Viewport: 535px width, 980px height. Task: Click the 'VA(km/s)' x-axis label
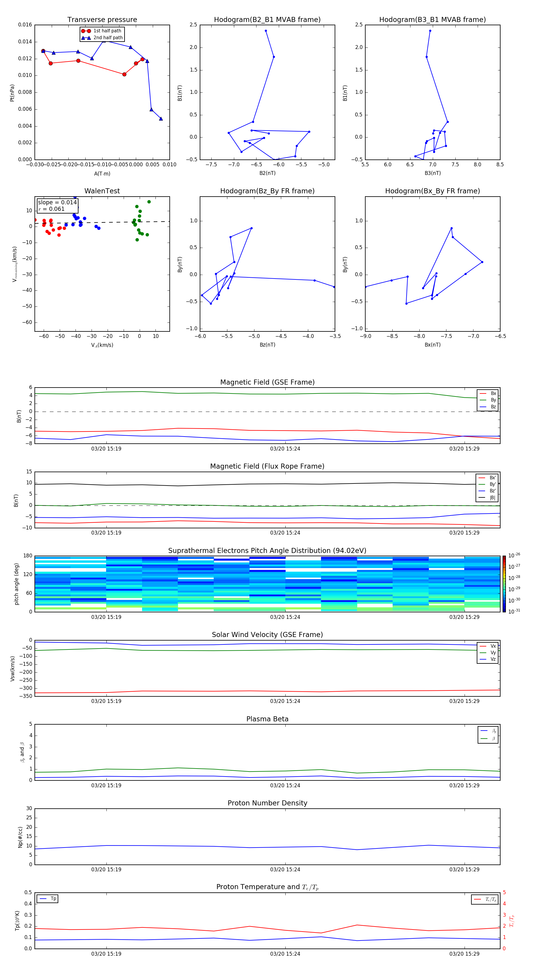[x=102, y=345]
